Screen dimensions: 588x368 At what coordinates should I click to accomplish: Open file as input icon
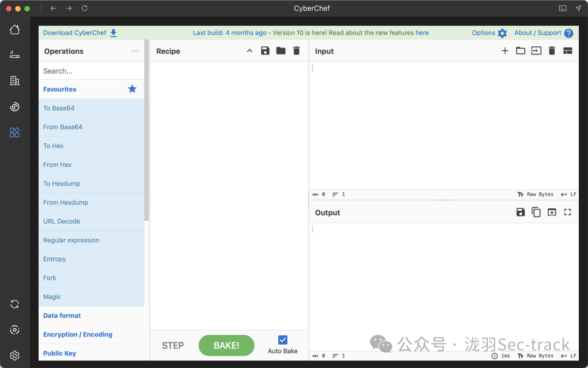536,51
